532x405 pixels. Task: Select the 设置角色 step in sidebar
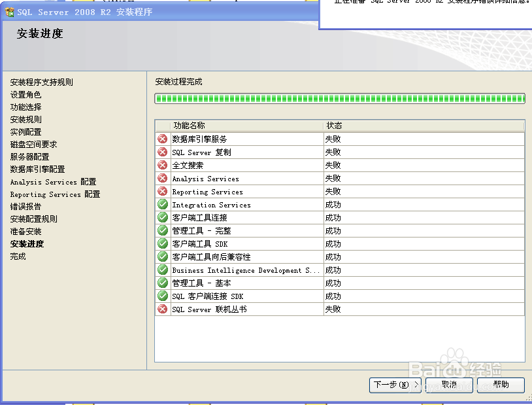point(25,94)
